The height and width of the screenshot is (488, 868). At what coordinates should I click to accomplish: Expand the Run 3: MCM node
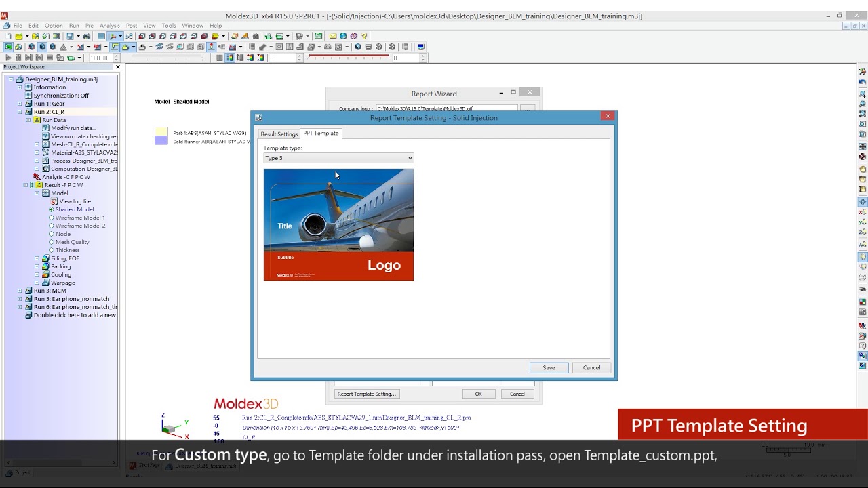click(20, 291)
